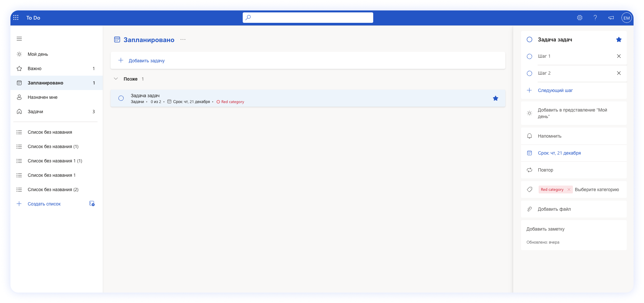Click the create group icon next to Создать список
Image resolution: width=644 pixels, height=303 pixels.
coord(92,204)
